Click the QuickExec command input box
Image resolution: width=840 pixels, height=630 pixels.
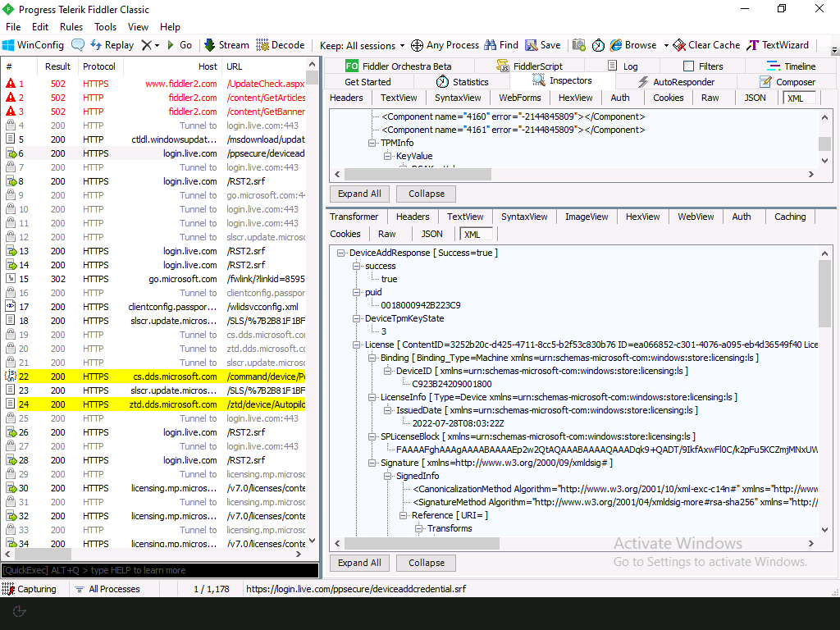(159, 570)
